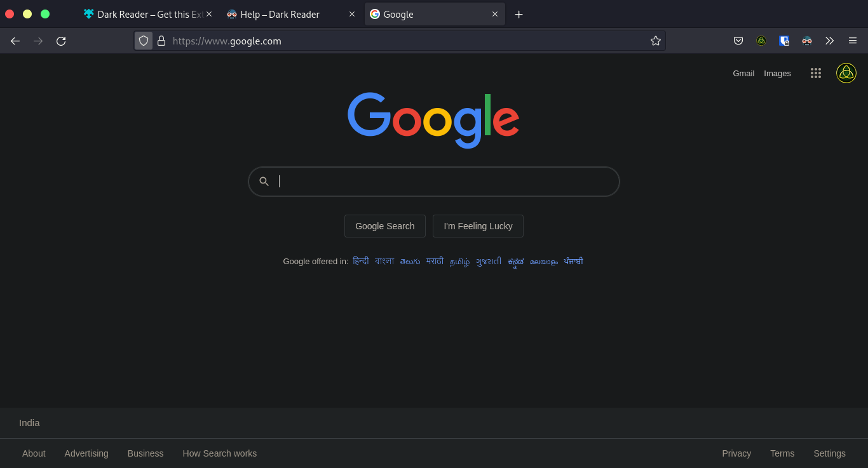Switch to the Help – Dark Reader tab
Viewport: 868px width, 468px height.
point(280,13)
